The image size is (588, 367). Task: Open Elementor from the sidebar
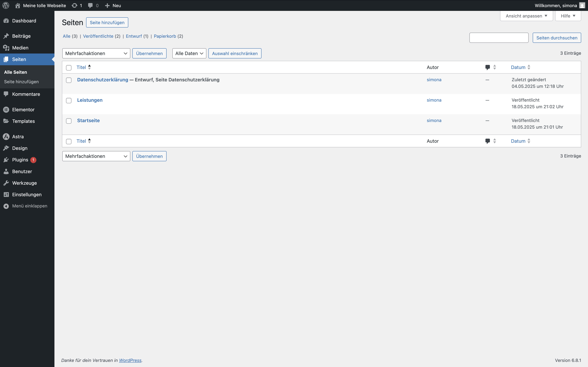(23, 109)
